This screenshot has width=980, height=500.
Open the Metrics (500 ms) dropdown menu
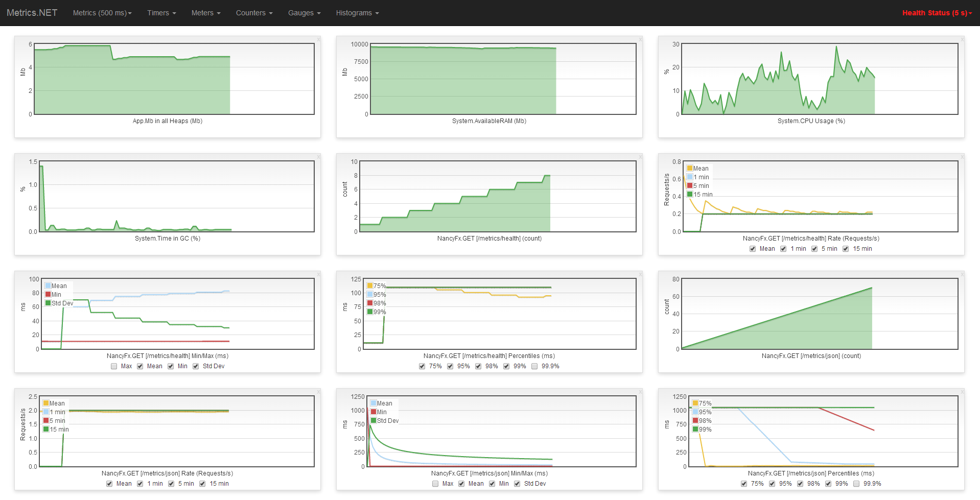click(102, 13)
